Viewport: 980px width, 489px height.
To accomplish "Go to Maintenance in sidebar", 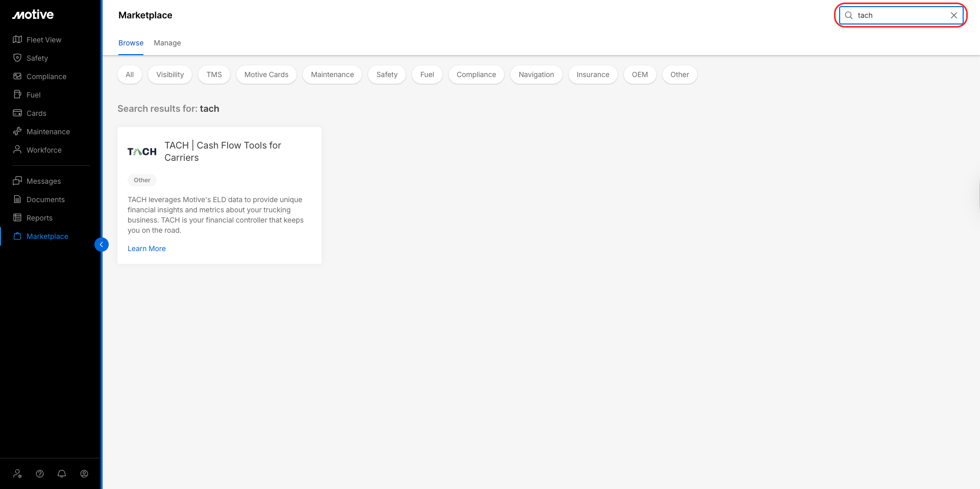I will [x=48, y=132].
